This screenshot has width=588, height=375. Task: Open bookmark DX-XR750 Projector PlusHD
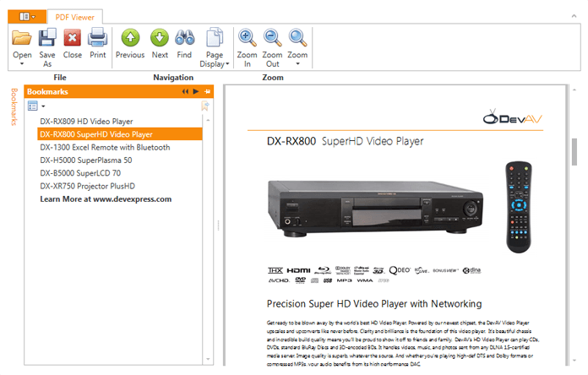[87, 186]
